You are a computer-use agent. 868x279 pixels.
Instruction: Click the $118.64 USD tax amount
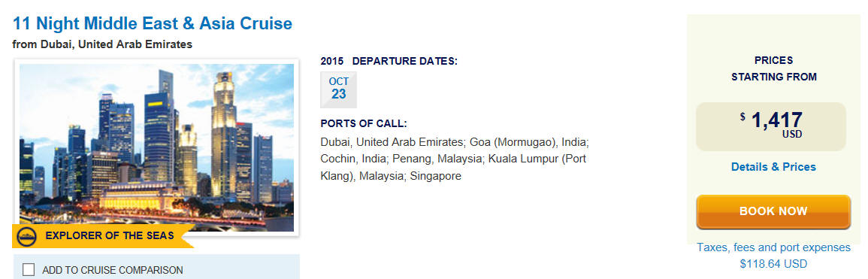(773, 264)
